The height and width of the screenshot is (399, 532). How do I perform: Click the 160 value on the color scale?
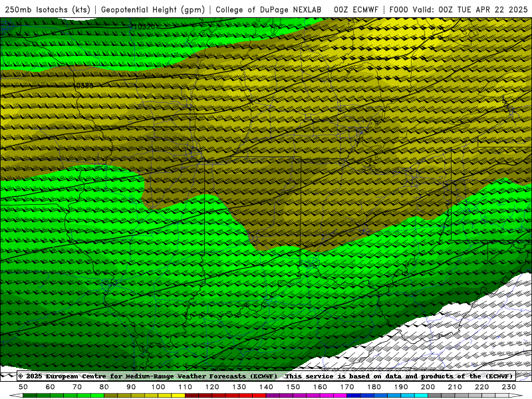pos(320,387)
